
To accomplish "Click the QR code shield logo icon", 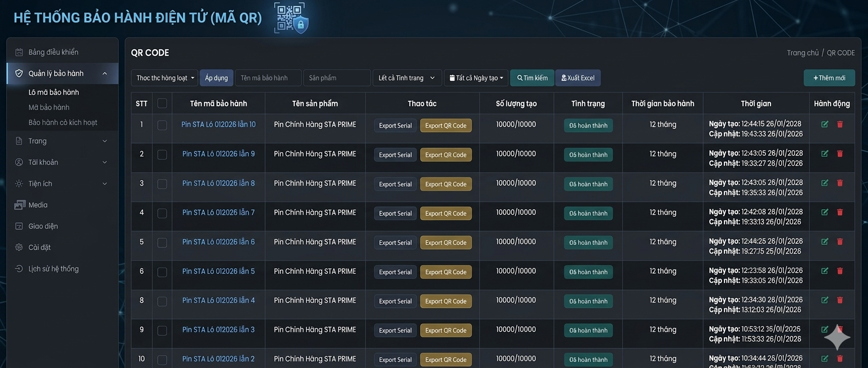I will [291, 18].
